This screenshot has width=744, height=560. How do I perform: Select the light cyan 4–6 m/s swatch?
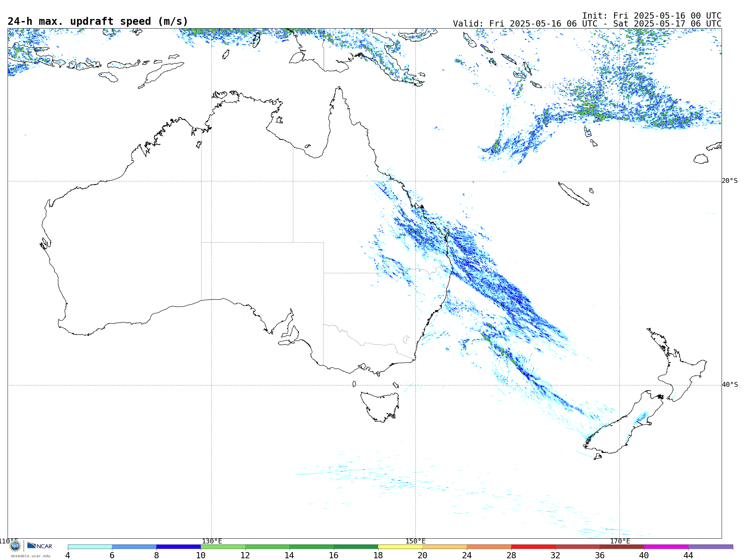(90, 547)
